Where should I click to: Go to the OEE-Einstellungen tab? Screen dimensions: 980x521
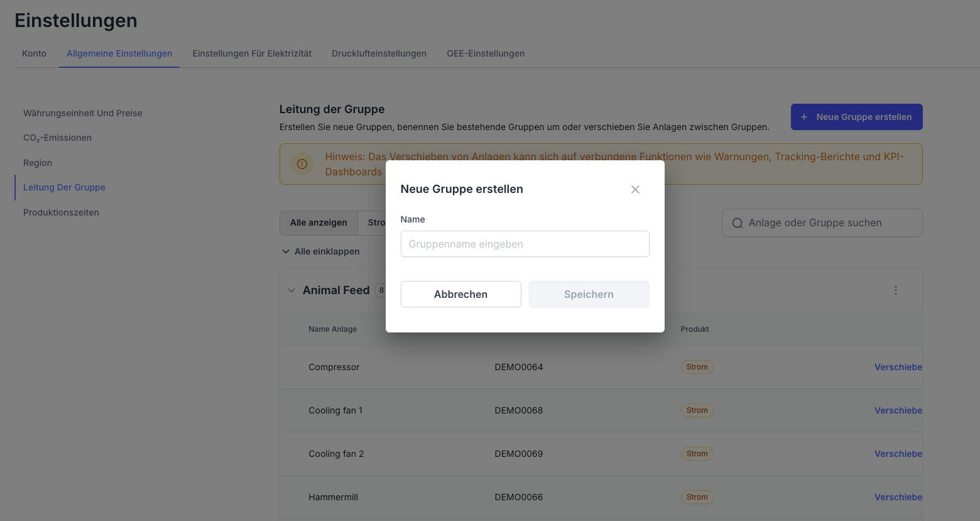(486, 53)
